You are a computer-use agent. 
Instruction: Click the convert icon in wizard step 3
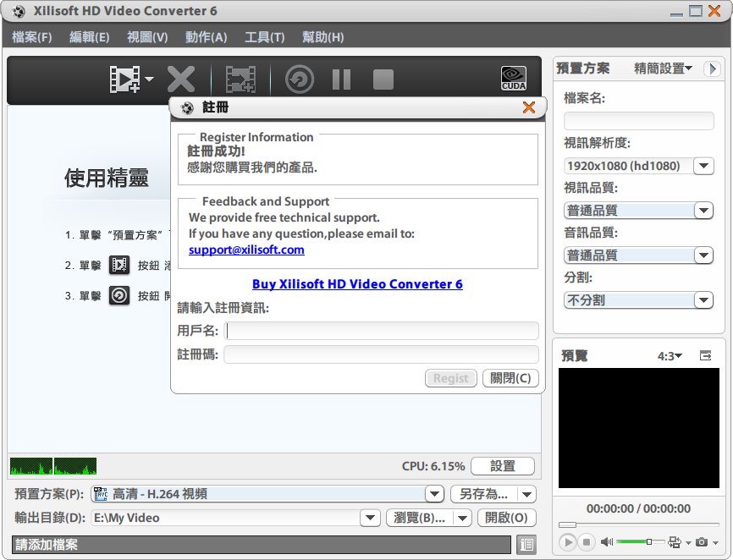click(119, 295)
